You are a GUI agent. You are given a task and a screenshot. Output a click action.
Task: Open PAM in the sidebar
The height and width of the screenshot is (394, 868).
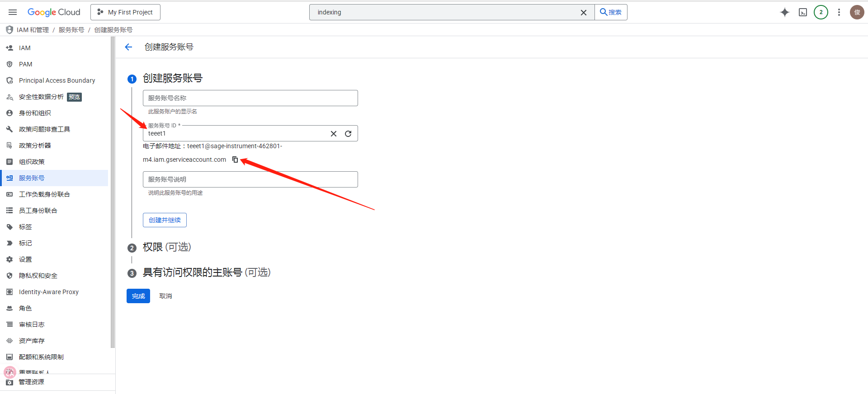[54, 64]
